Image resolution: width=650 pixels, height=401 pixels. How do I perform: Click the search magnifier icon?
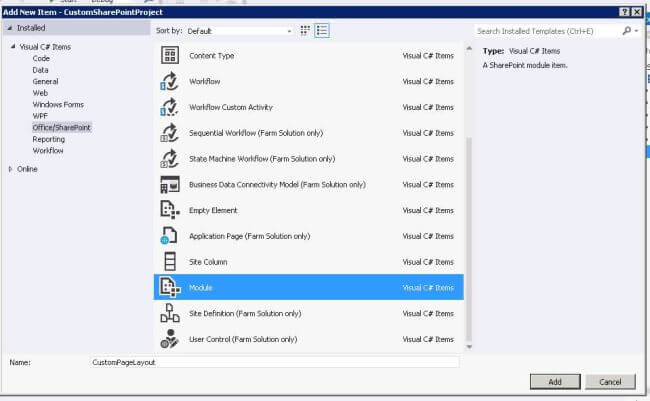pos(626,31)
